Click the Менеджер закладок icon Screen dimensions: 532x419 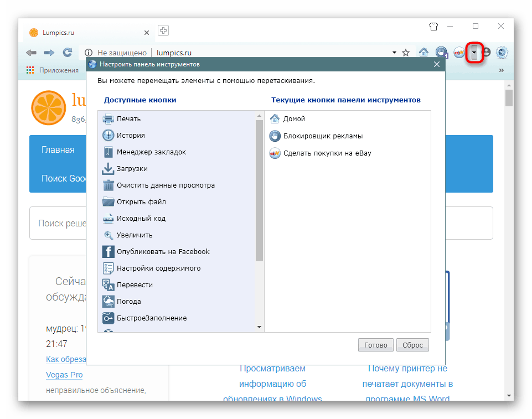coord(109,152)
